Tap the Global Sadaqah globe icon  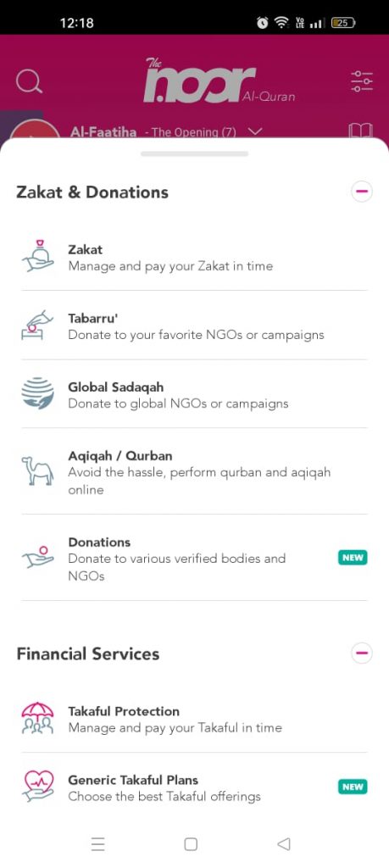pyautogui.click(x=37, y=393)
